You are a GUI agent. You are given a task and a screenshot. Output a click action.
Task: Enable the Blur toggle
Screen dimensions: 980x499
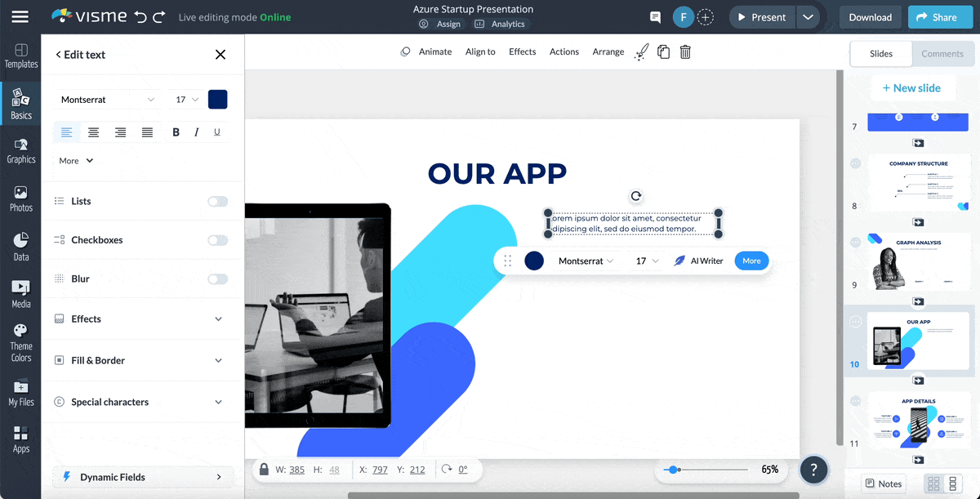point(217,278)
